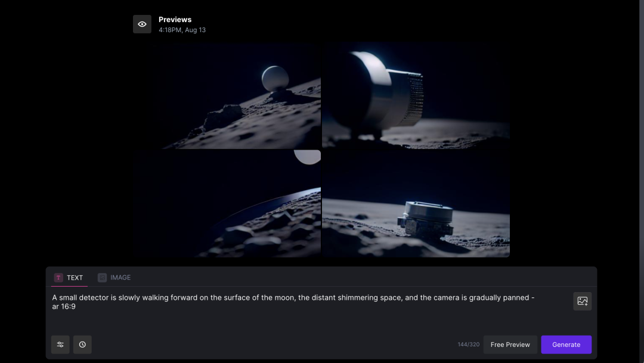Click the add image icon beside prompt
This screenshot has height=363, width=644.
pos(583,301)
